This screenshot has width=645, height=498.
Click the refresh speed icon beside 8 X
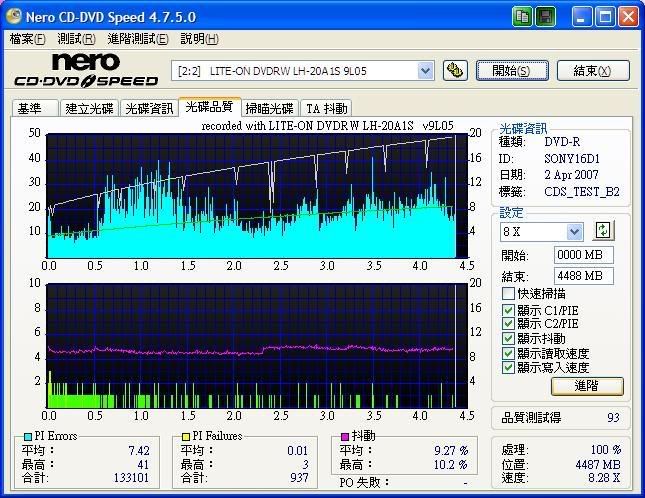[603, 231]
